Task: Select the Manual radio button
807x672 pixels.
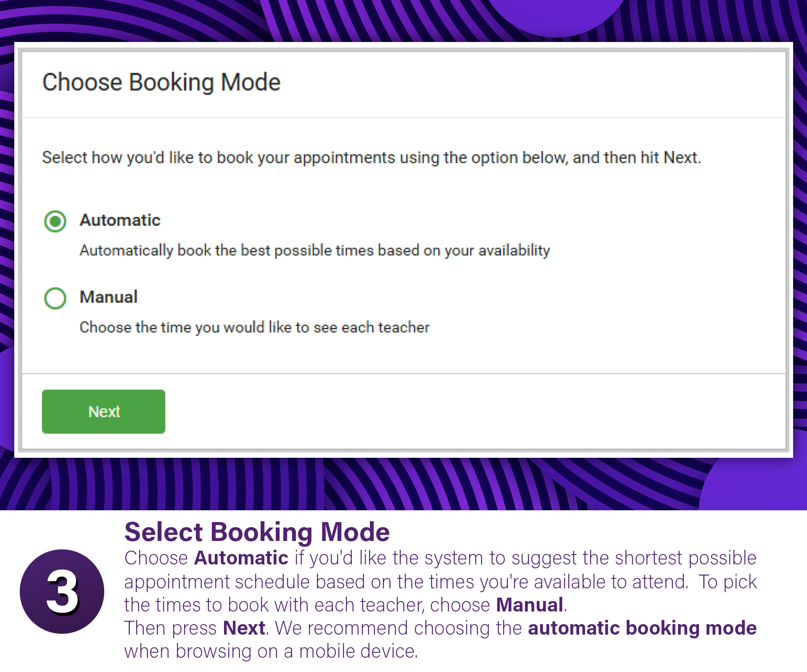Action: tap(55, 298)
